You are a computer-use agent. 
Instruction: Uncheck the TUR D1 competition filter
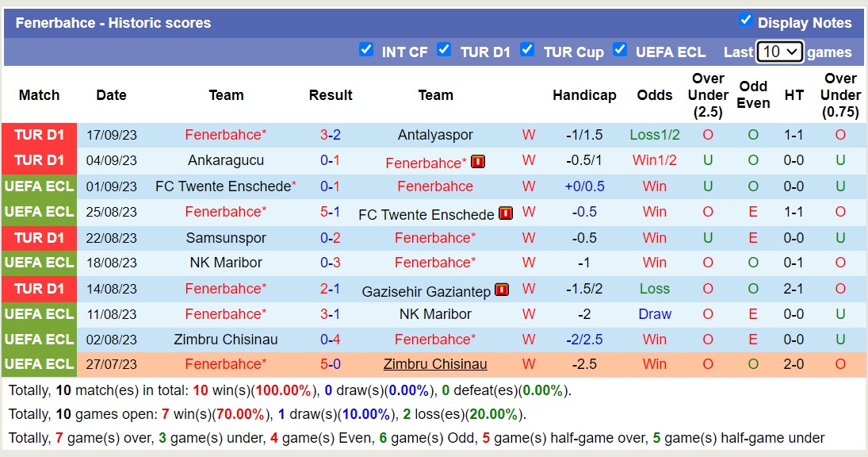445,50
